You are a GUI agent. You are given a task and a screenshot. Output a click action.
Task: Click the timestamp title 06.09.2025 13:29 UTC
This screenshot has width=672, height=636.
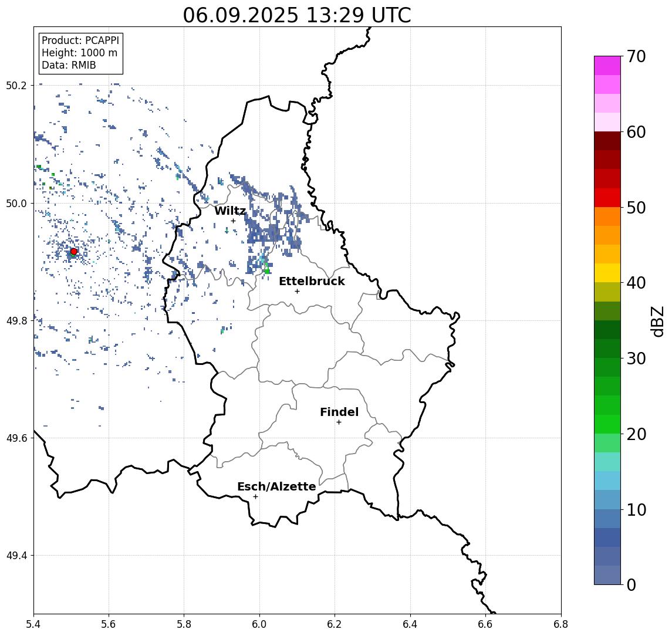click(297, 15)
